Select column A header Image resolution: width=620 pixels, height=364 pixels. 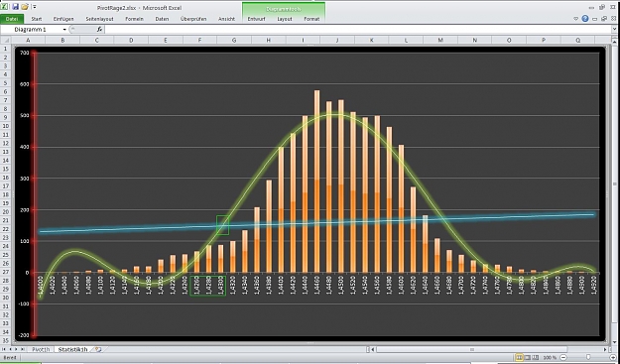28,40
